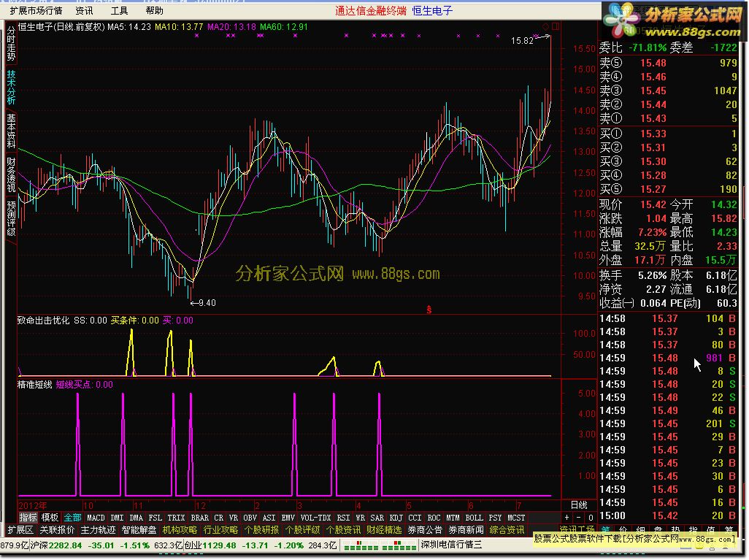Apply the BOLL indicator

coord(474,518)
